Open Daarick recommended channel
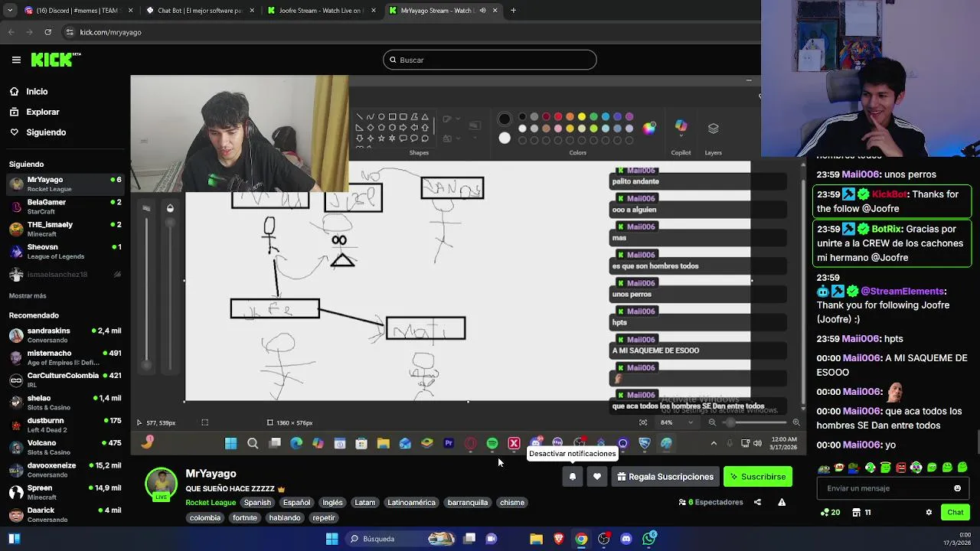This screenshot has height=551, width=980. tap(65, 514)
